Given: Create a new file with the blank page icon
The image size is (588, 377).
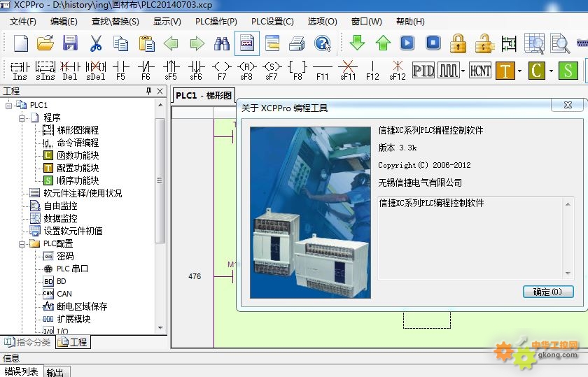Looking at the screenshot, I should [x=21, y=43].
